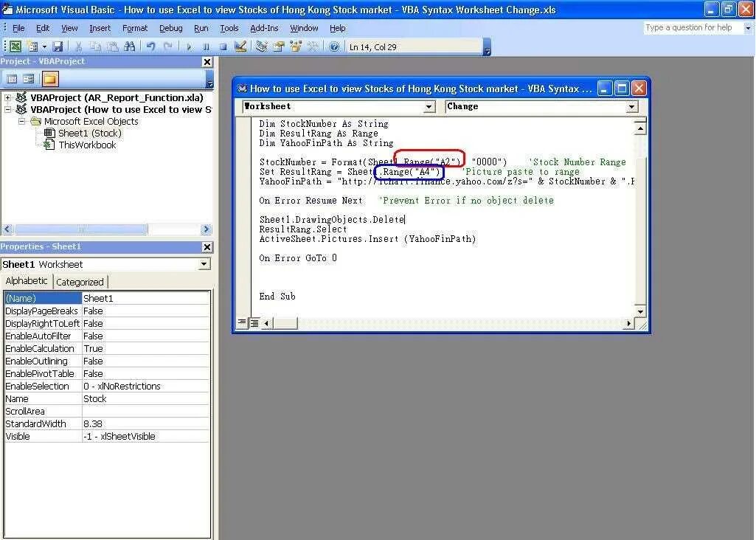Collapse the second VBAProject tree node

click(7, 109)
